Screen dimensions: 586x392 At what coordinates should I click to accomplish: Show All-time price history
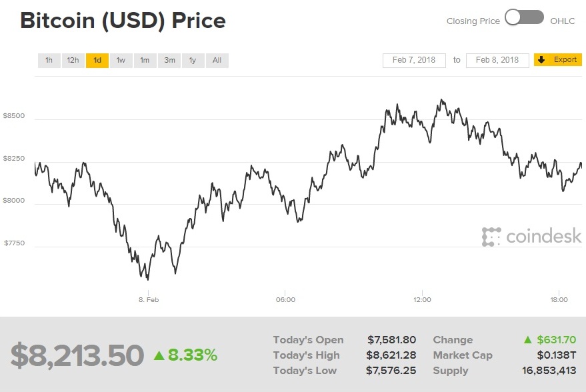[x=217, y=61]
